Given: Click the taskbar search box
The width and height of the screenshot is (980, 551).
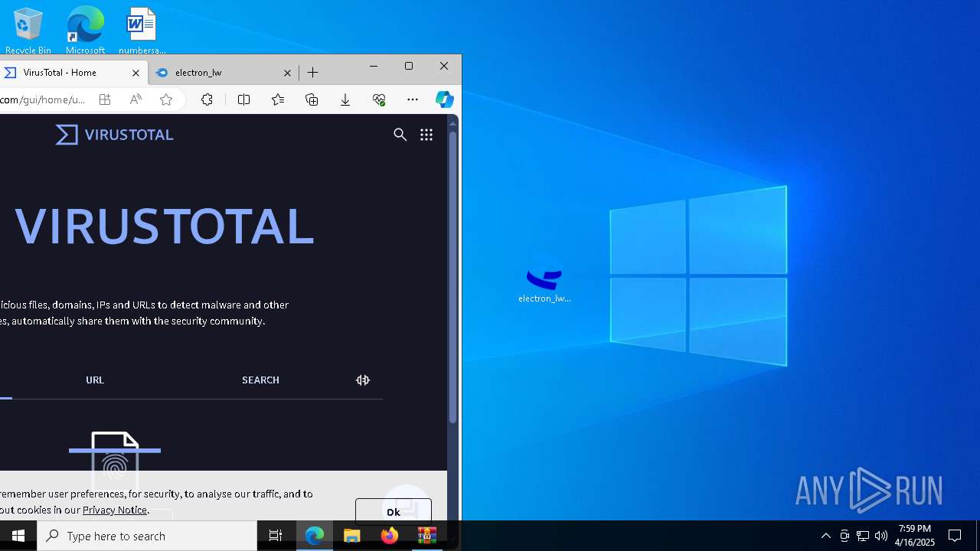Looking at the screenshot, I should point(147,536).
